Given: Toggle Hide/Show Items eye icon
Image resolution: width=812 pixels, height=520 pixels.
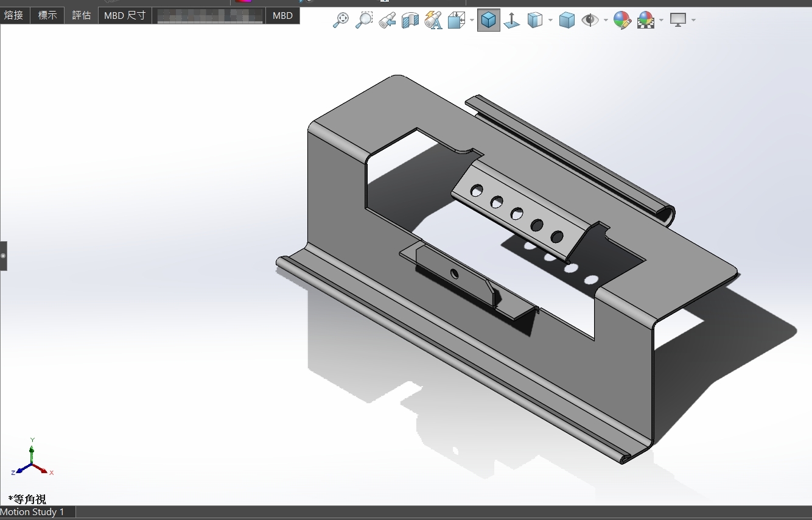Looking at the screenshot, I should click(589, 20).
